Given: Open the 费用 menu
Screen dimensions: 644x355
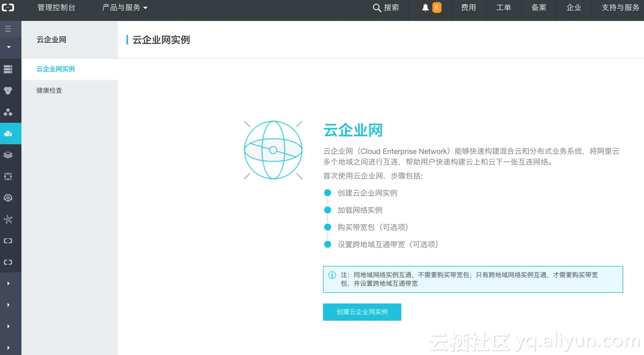Looking at the screenshot, I should coord(468,8).
